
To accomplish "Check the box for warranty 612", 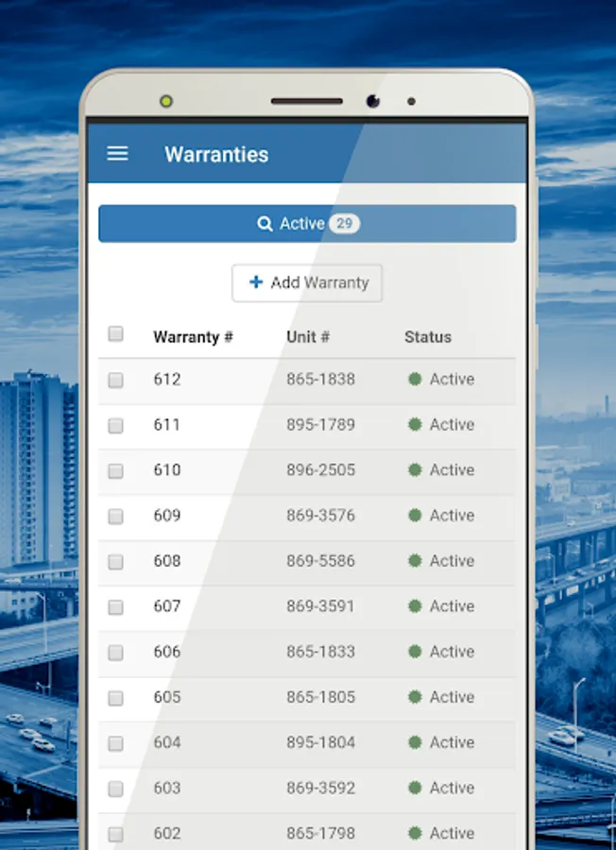I will point(115,380).
